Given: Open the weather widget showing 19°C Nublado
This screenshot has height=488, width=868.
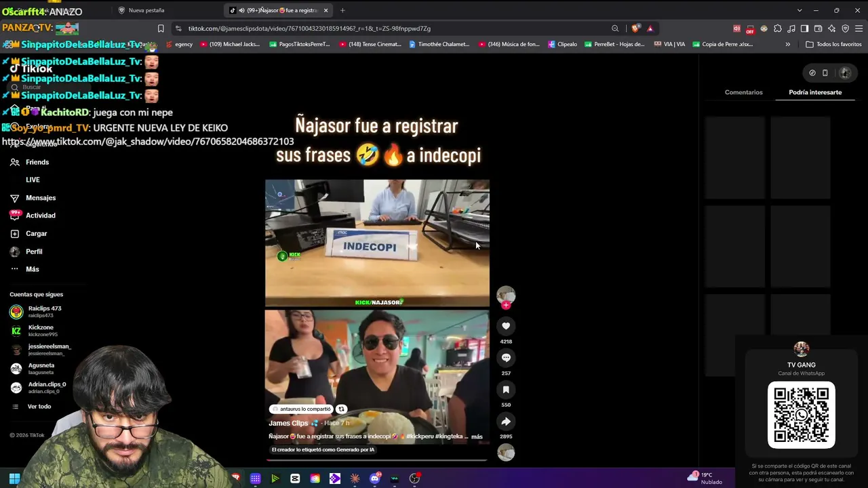Looking at the screenshot, I should tap(705, 479).
